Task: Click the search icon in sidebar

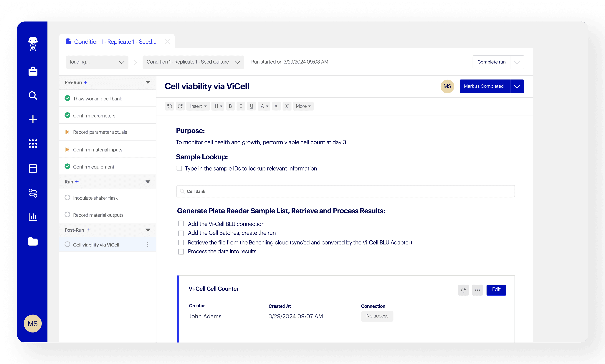Action: click(33, 96)
